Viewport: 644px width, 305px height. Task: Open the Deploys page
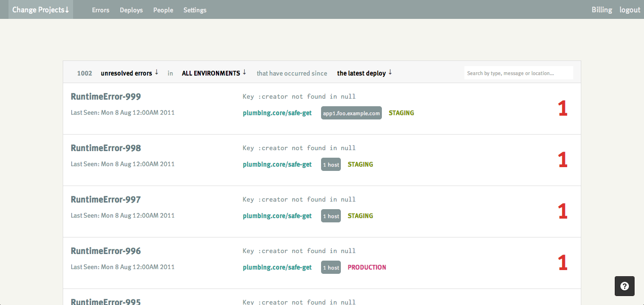tap(131, 10)
